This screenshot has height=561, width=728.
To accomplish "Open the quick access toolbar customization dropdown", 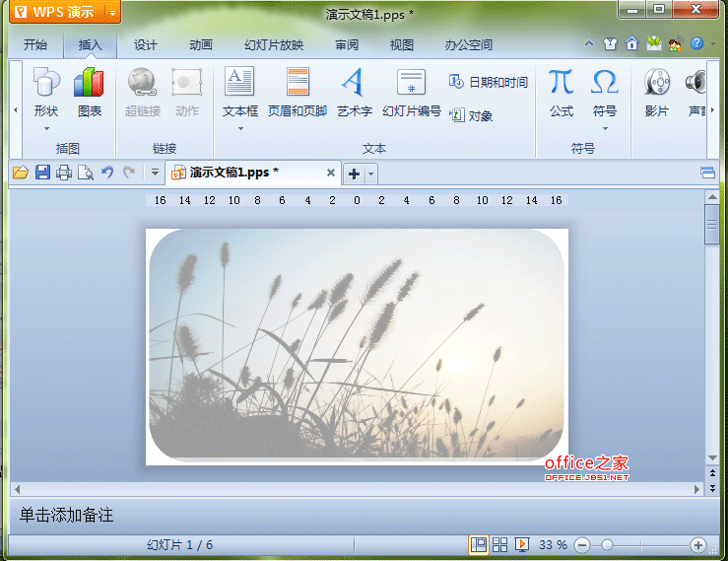I will (155, 173).
